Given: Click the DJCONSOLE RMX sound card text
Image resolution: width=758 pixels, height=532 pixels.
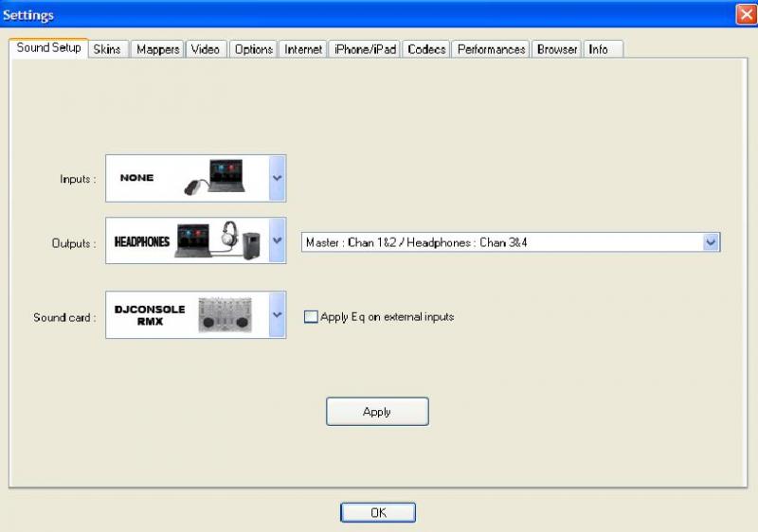Looking at the screenshot, I should coord(150,315).
